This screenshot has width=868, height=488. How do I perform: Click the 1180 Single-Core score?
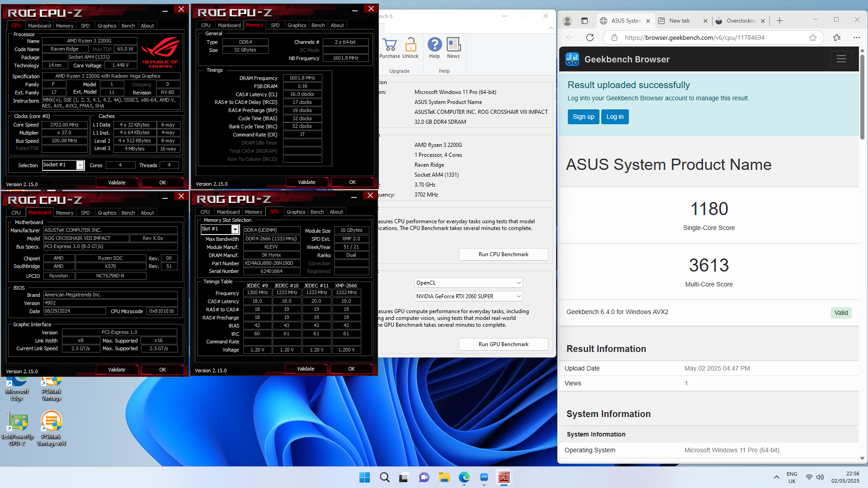(709, 209)
